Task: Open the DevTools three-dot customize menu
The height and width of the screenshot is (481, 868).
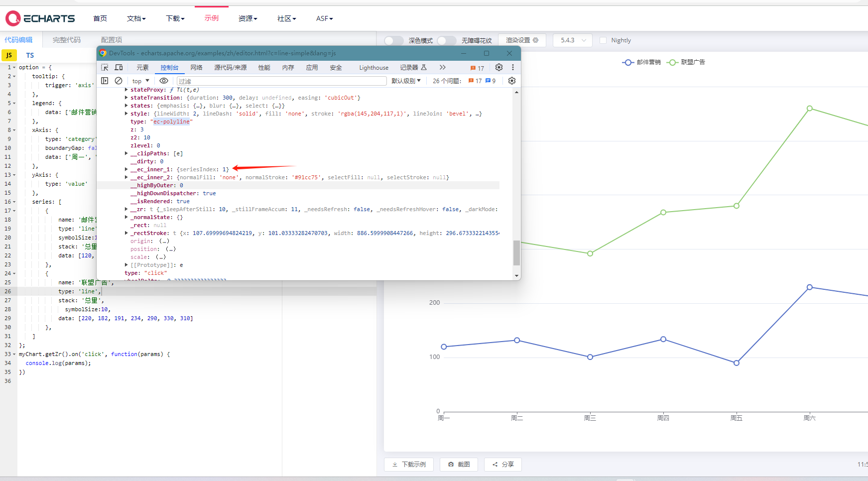Action: point(512,67)
